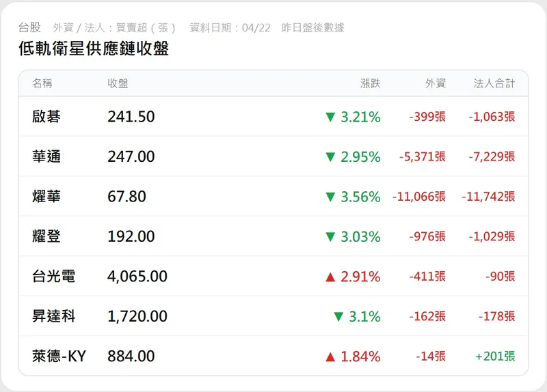The width and height of the screenshot is (547, 392).
Task: Open the 台股 label at the top
Action: [x=29, y=28]
